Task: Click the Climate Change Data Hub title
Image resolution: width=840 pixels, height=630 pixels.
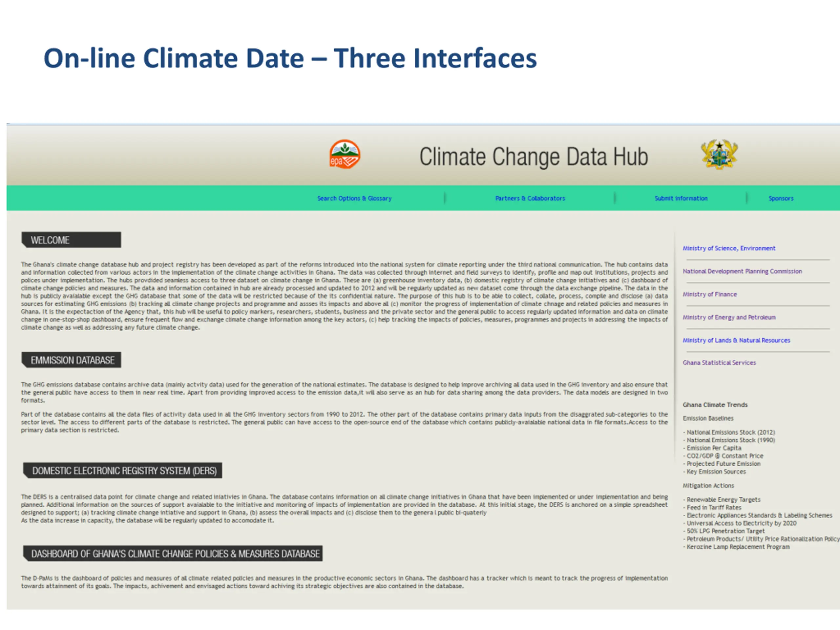Action: coord(533,157)
